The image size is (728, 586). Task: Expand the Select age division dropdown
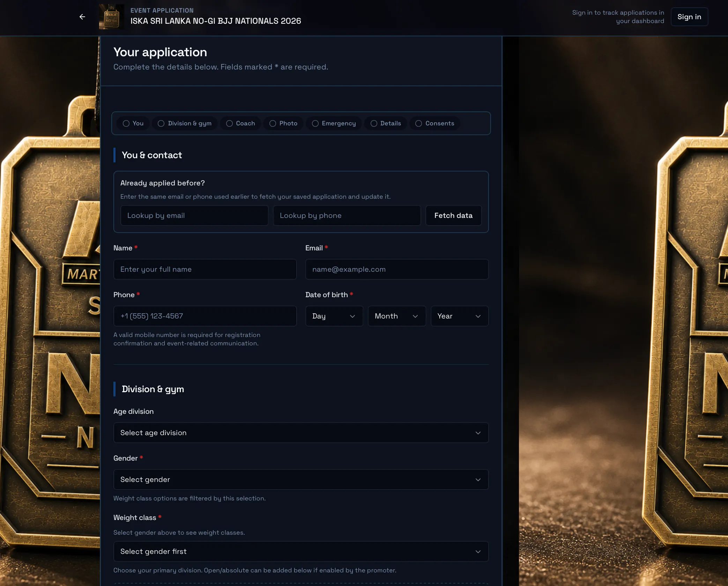pyautogui.click(x=301, y=433)
